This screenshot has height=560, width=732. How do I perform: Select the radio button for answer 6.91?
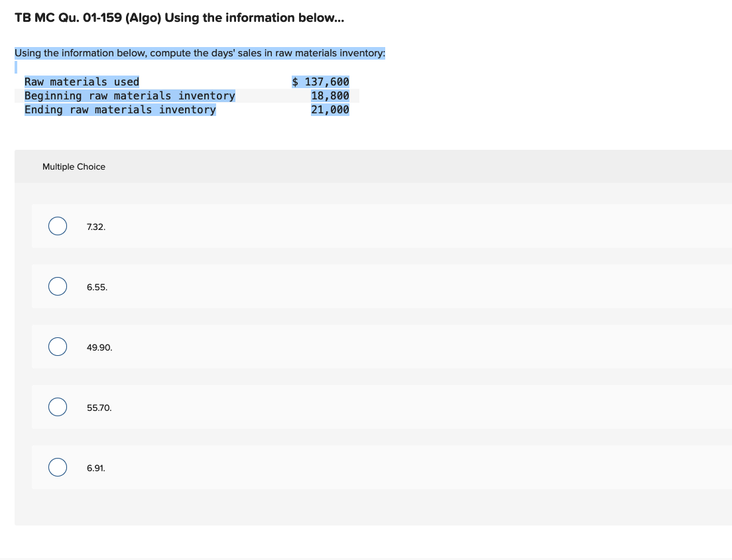pyautogui.click(x=57, y=467)
